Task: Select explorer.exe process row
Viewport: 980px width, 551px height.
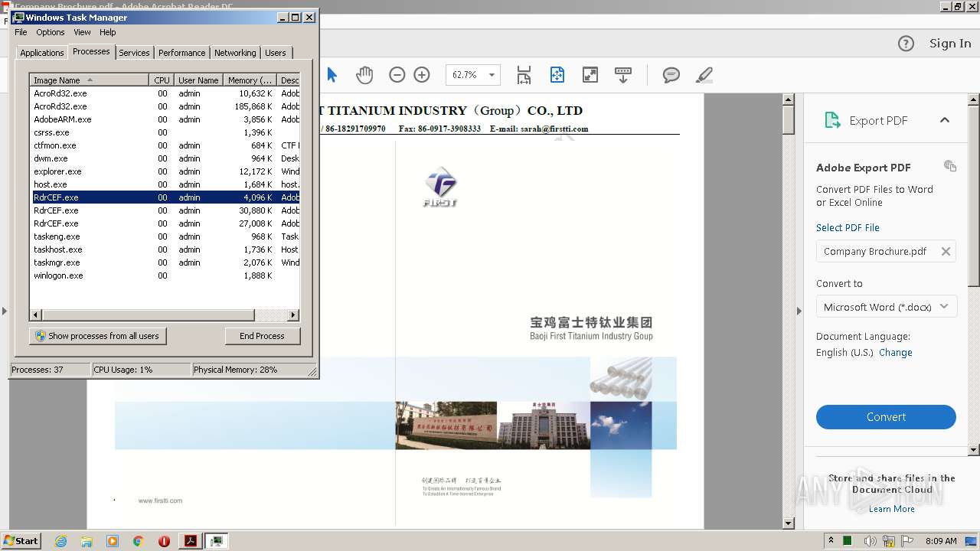Action: click(165, 171)
